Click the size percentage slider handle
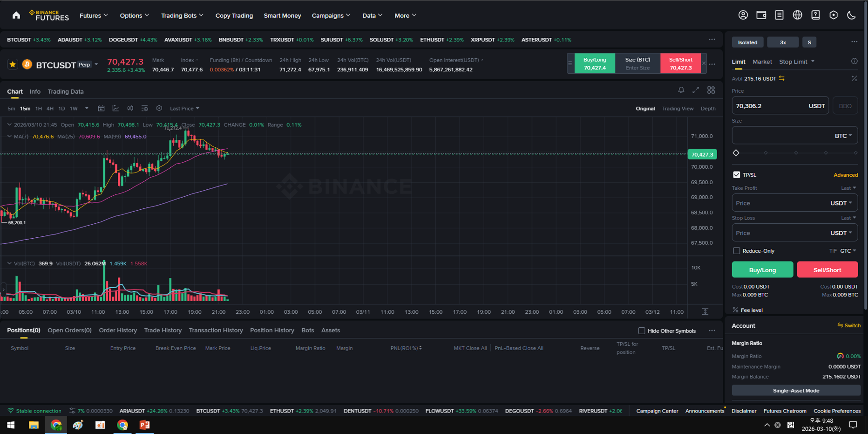Viewport: 868px width, 434px height. point(736,153)
